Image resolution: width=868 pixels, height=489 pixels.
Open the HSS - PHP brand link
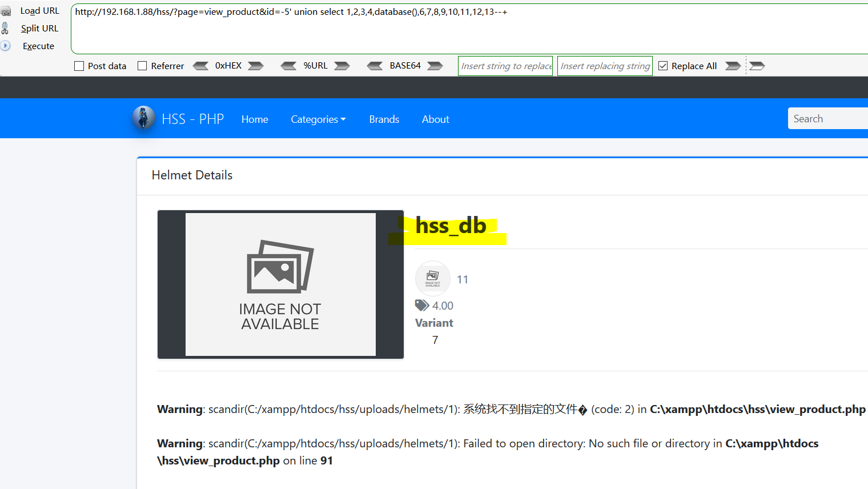tap(192, 119)
